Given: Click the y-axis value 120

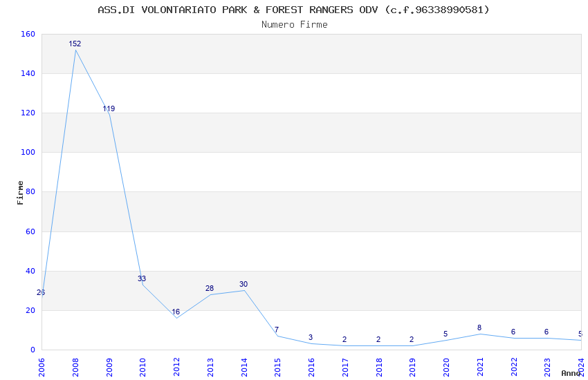Looking at the screenshot, I should [x=28, y=113].
